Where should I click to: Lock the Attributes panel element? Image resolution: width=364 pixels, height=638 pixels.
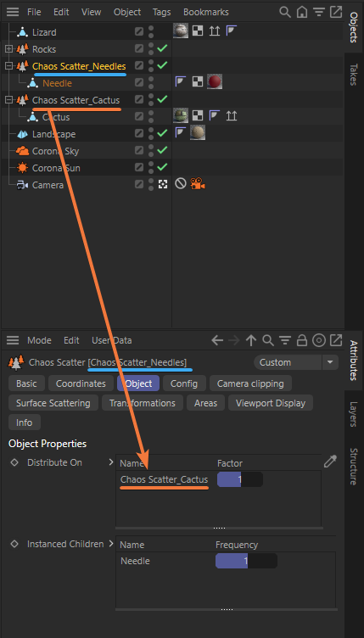click(302, 340)
